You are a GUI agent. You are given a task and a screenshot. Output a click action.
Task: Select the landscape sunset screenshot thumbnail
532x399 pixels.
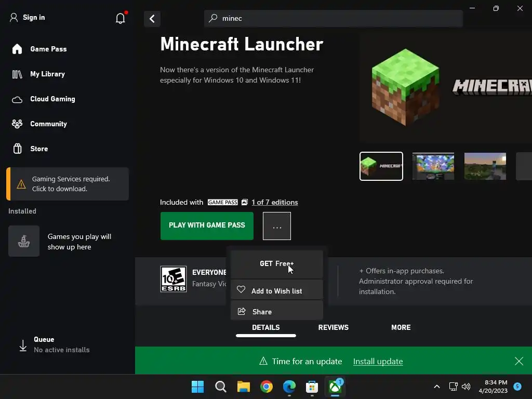[x=485, y=166]
